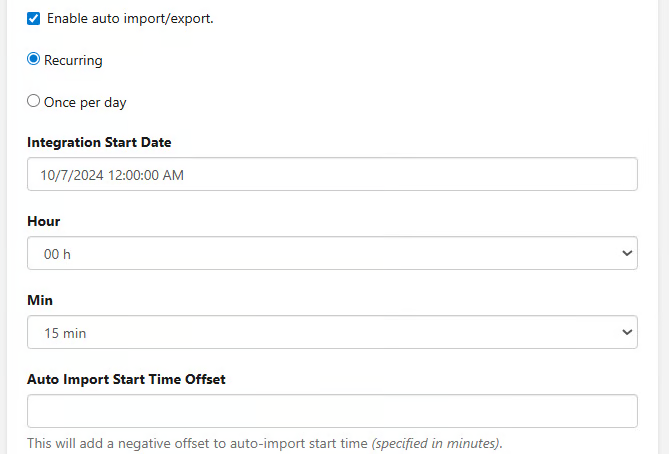
Task: Select the Recurring radio button
Action: pyautogui.click(x=33, y=60)
